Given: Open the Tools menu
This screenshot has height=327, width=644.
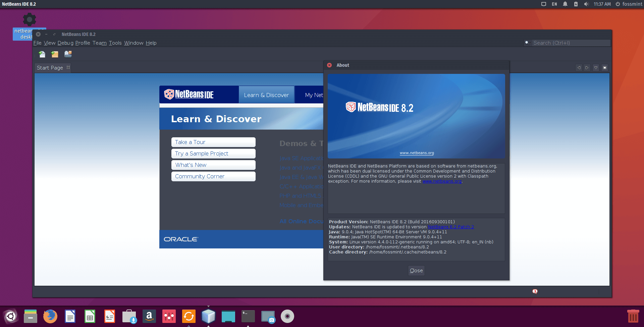Looking at the screenshot, I should tap(115, 43).
